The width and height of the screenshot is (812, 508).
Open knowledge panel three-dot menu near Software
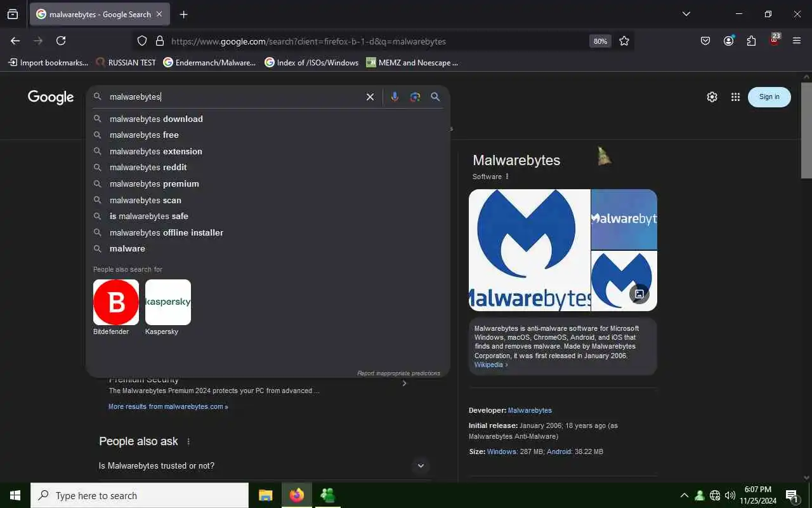click(507, 177)
